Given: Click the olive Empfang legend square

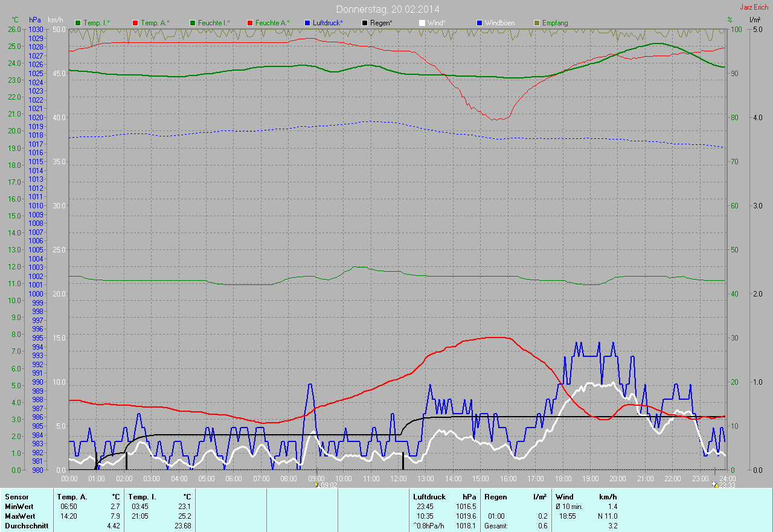Looking at the screenshot, I should 537,23.
